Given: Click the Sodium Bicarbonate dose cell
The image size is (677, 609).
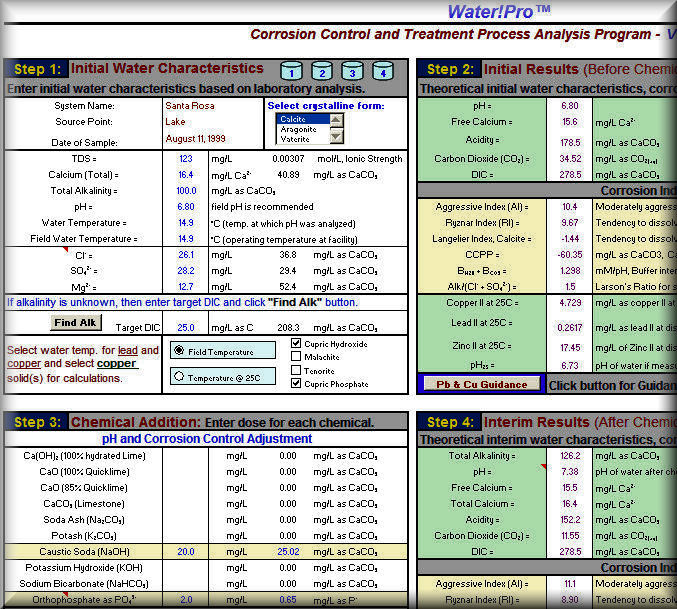Looking at the screenshot, I should click(x=186, y=584).
